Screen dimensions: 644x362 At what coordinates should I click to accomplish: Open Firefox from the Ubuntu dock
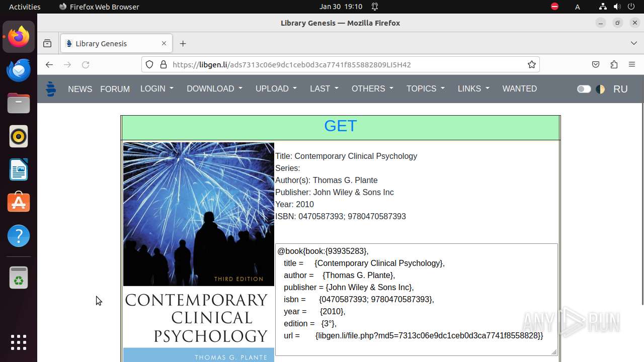pyautogui.click(x=19, y=37)
